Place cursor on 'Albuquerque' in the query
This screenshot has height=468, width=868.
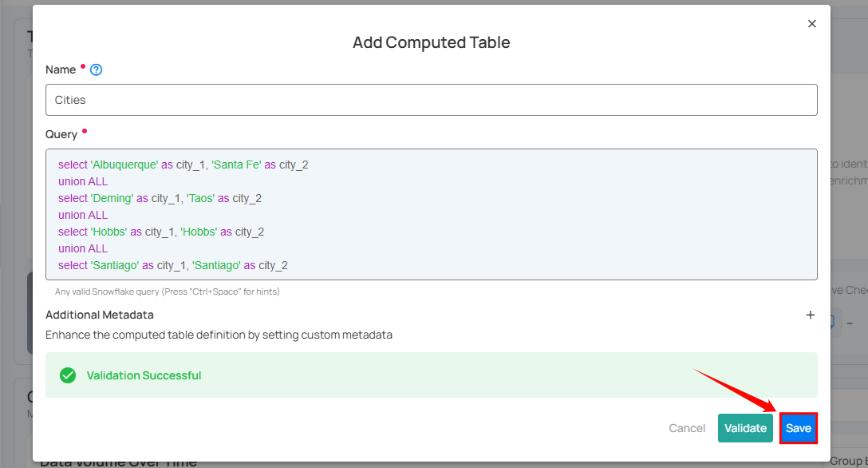pos(124,165)
